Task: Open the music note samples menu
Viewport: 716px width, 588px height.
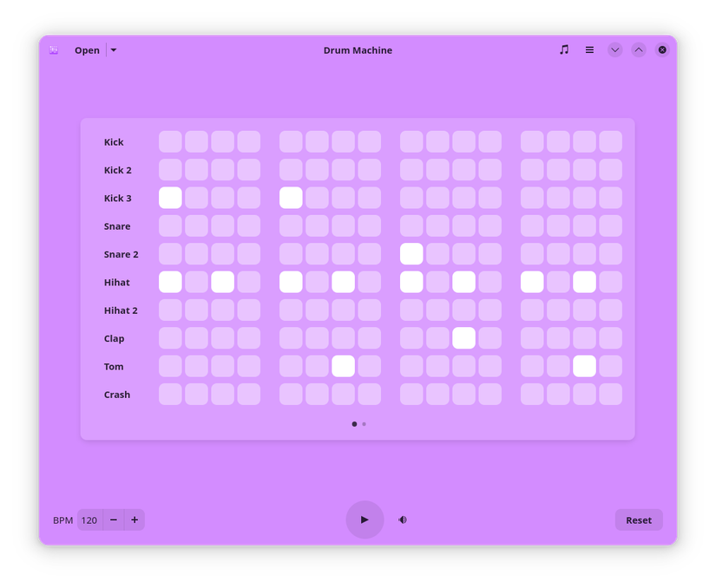Action: [564, 49]
